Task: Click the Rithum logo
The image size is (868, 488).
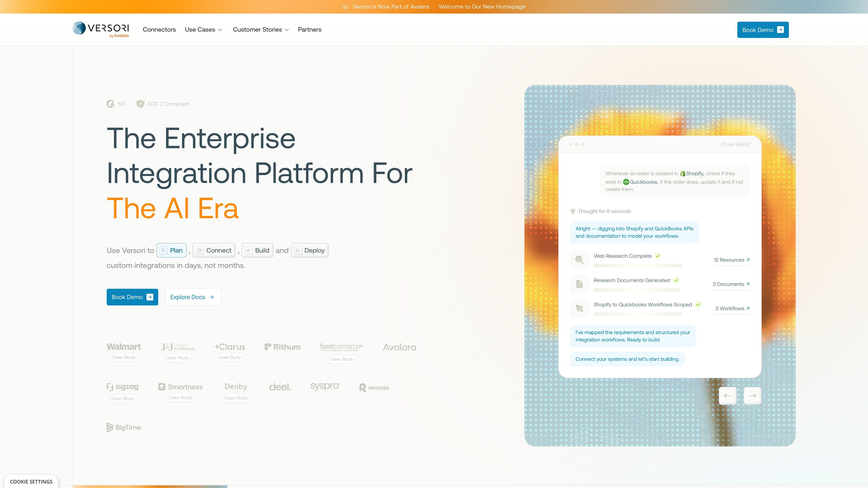Action: tap(282, 347)
